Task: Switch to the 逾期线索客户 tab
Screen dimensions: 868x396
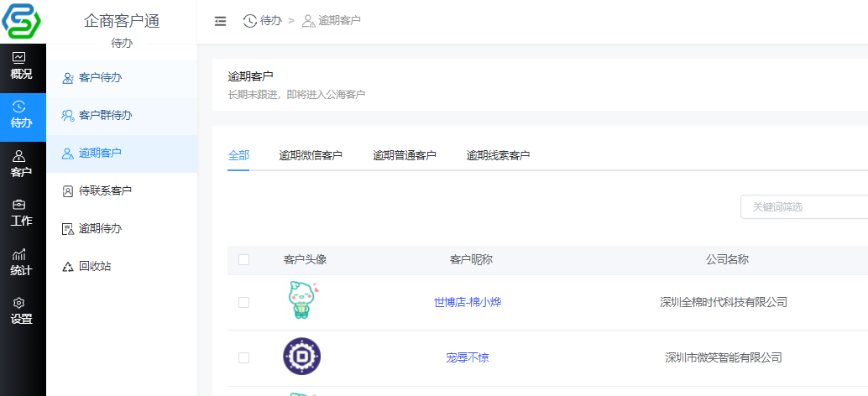Action: [x=498, y=155]
